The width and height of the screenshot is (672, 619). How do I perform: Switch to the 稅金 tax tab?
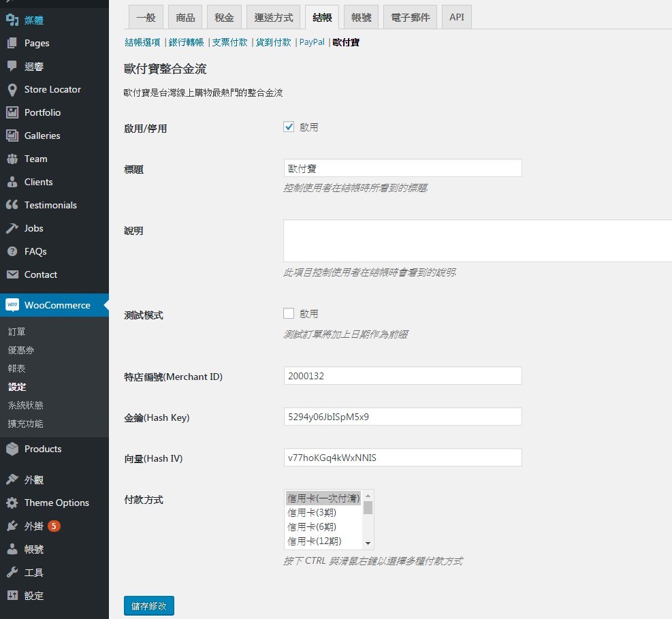(224, 17)
